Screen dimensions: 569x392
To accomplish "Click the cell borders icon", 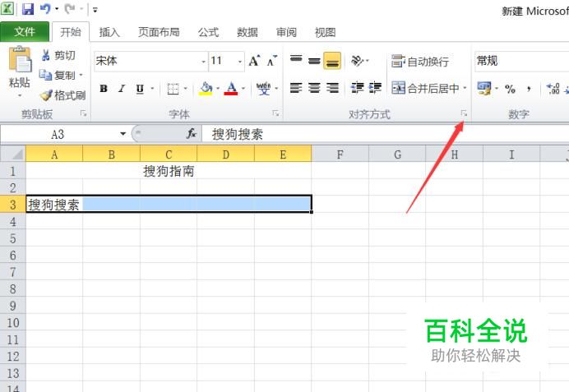I will click(173, 89).
